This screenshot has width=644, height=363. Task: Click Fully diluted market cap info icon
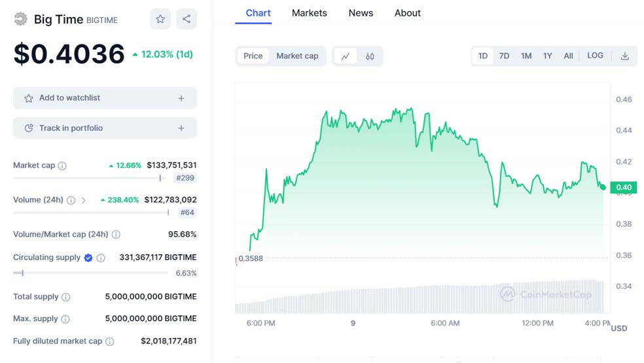[110, 341]
